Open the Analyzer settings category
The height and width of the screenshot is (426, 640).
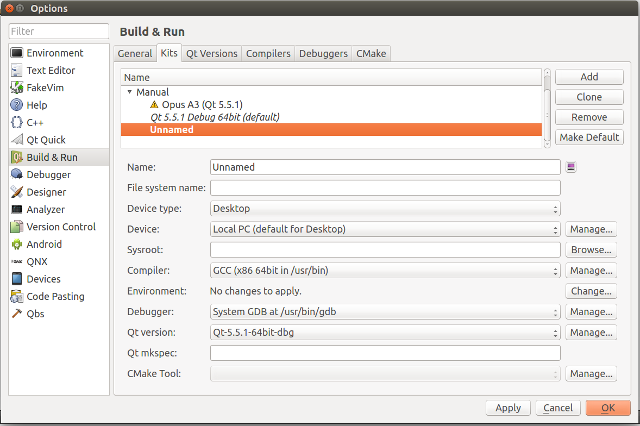point(59,209)
